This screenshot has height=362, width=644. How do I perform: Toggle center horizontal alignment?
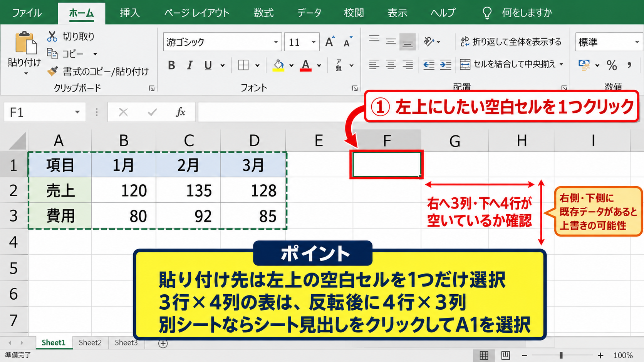pos(391,65)
